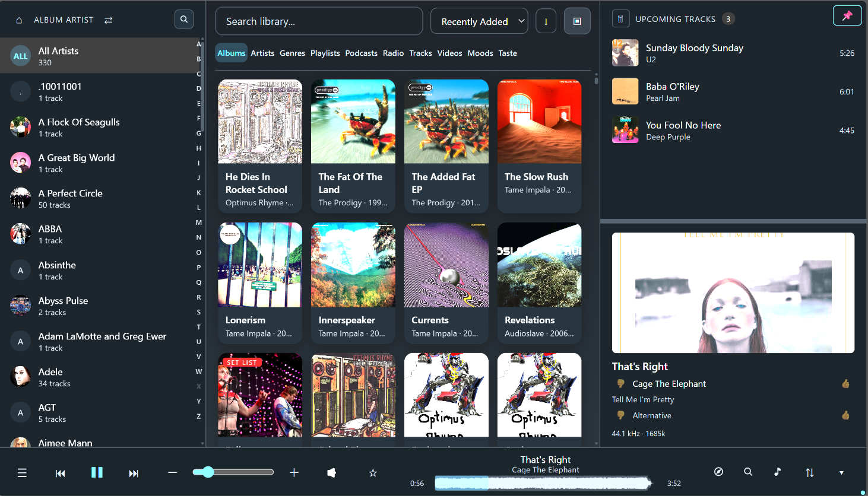Seek within the waveform progress bar
This screenshot has width=868, height=496.
(x=543, y=483)
